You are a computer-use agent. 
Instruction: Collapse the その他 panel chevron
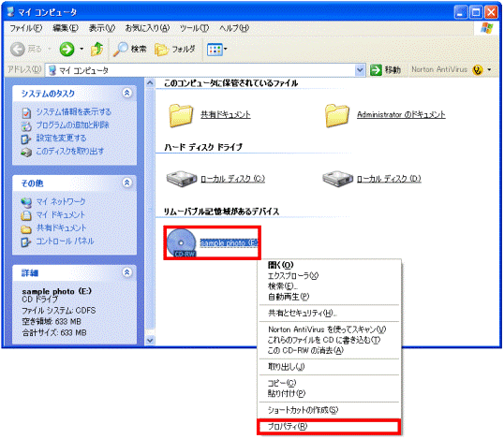127,183
